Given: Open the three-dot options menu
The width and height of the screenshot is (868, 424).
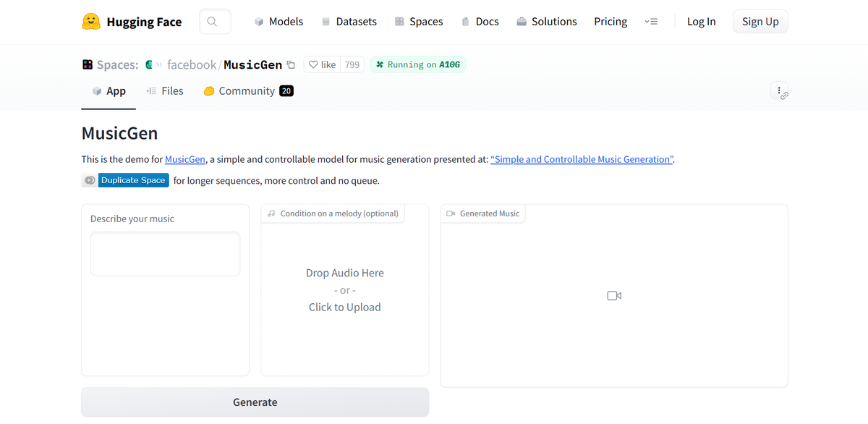Looking at the screenshot, I should point(779,91).
